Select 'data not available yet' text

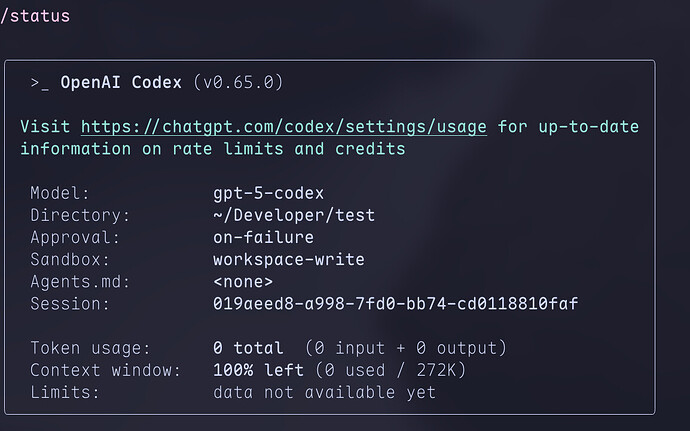(324, 392)
